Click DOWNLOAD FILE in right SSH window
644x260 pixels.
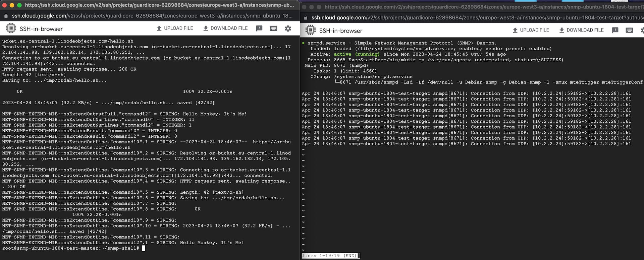581,30
